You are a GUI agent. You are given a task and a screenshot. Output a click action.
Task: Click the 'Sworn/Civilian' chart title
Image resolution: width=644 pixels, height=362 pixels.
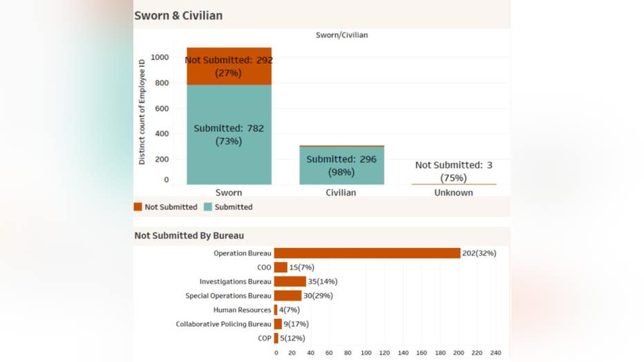click(342, 35)
